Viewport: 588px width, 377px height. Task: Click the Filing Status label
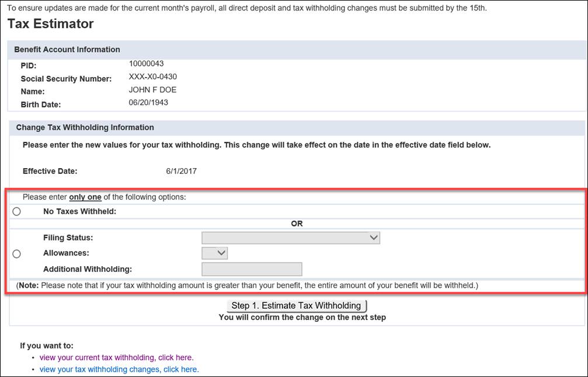pos(68,238)
